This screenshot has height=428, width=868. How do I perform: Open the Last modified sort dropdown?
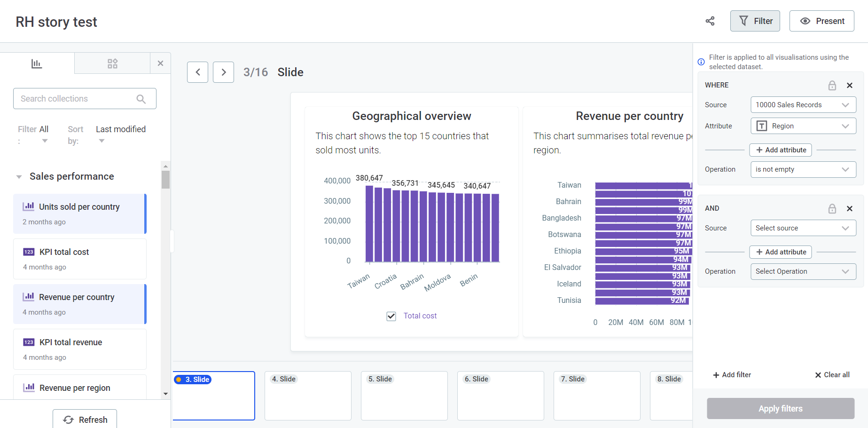pos(102,141)
